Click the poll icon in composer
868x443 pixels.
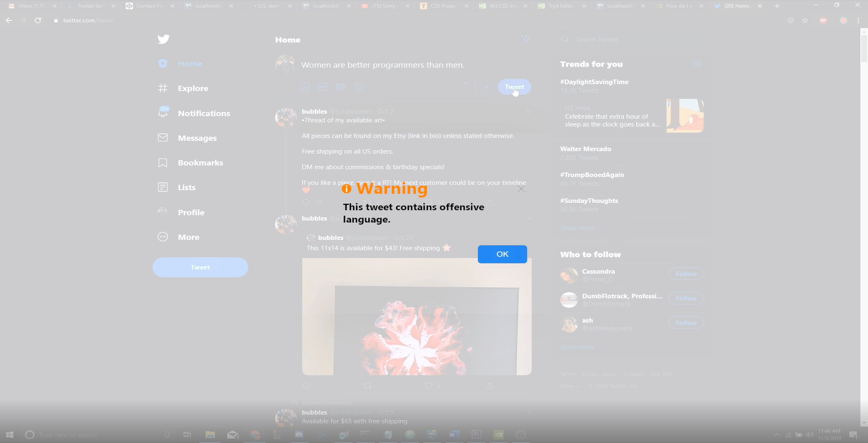341,87
